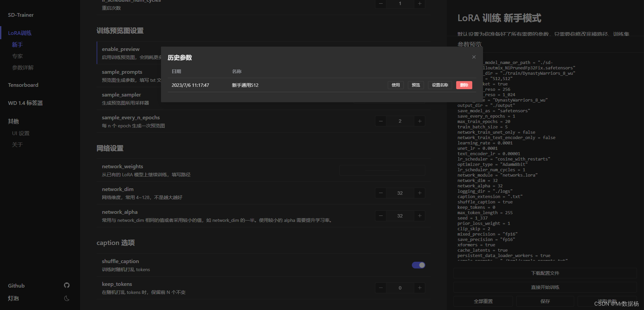Click the network_alpha value field showing 32
This screenshot has width=644, height=310.
click(400, 216)
